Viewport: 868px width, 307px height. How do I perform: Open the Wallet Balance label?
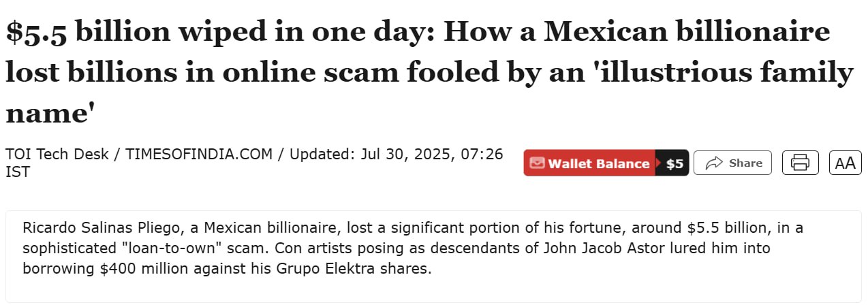pyautogui.click(x=598, y=163)
